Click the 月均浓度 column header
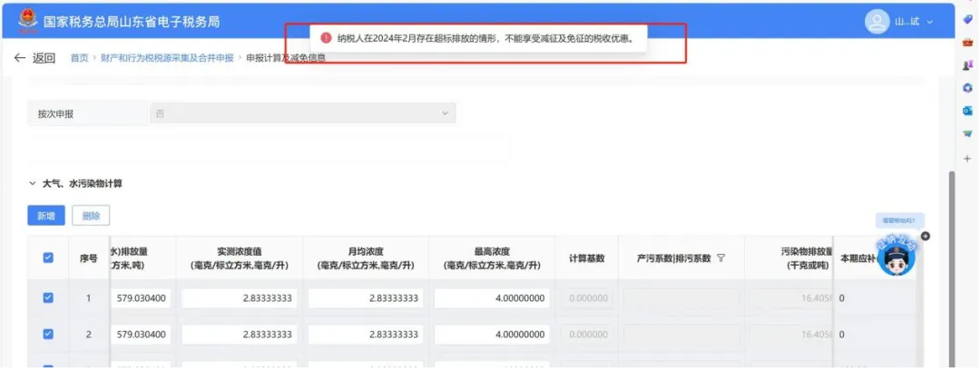The image size is (980, 369). (x=366, y=257)
